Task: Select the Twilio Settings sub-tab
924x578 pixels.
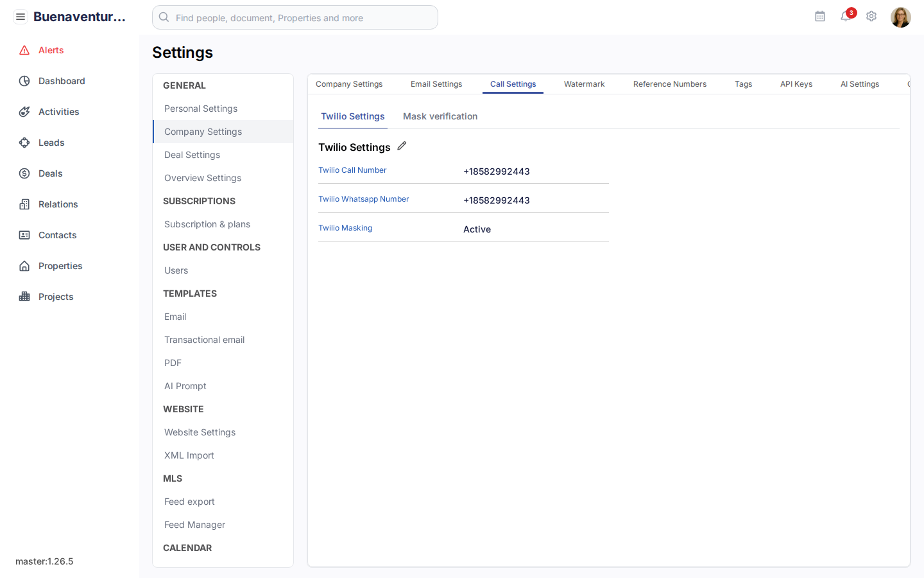Action: [353, 116]
